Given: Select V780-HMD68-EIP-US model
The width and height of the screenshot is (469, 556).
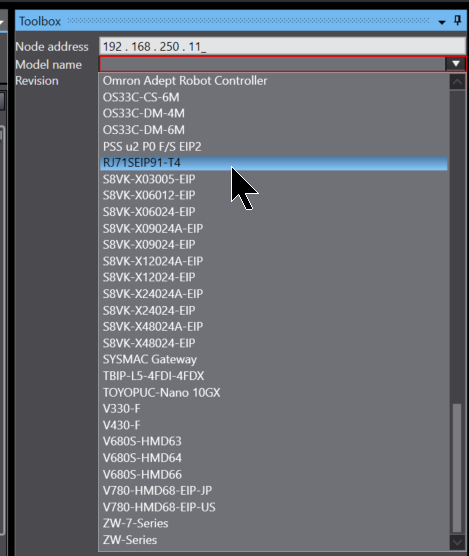Looking at the screenshot, I should coord(274,507).
